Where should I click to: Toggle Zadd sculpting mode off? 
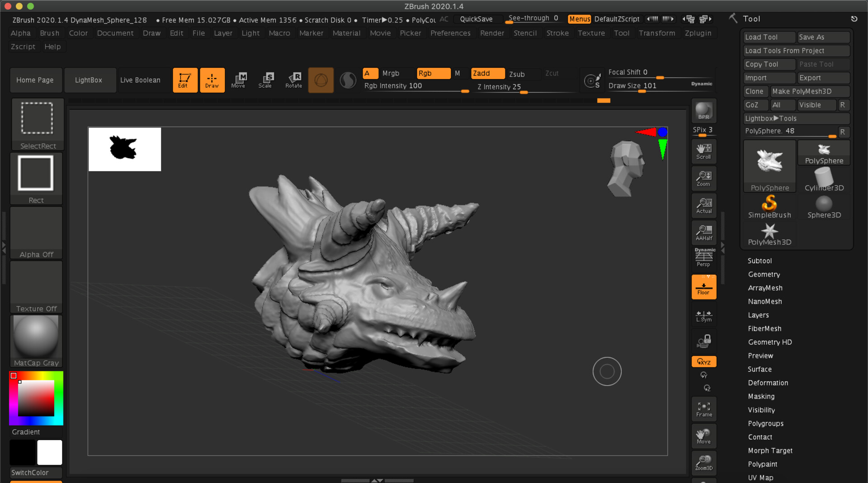click(487, 73)
